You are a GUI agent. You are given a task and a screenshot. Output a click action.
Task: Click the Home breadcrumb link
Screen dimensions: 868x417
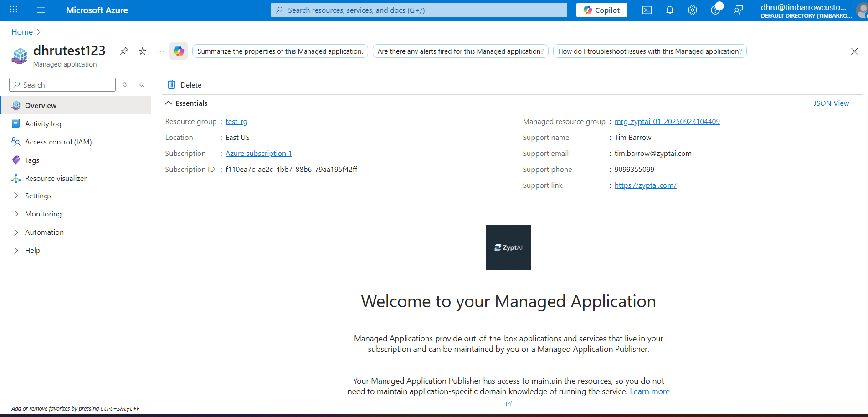tap(22, 32)
